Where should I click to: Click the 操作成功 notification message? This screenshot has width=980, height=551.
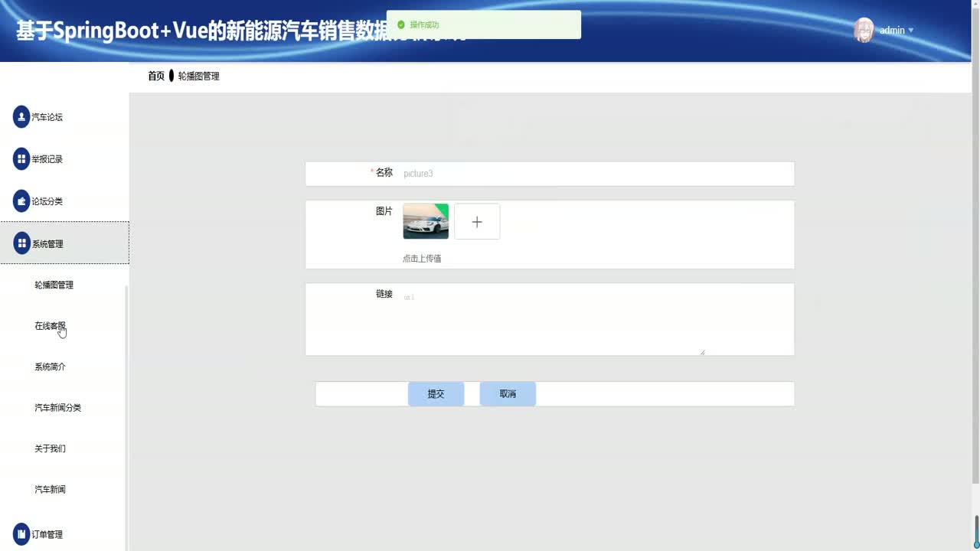[424, 24]
